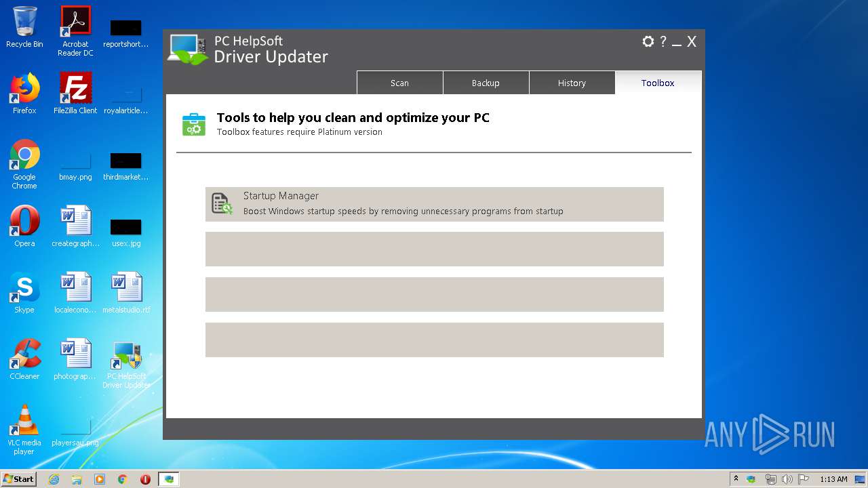The height and width of the screenshot is (488, 868).
Task: Select the metalstudio.rtf document icon
Action: (126, 293)
